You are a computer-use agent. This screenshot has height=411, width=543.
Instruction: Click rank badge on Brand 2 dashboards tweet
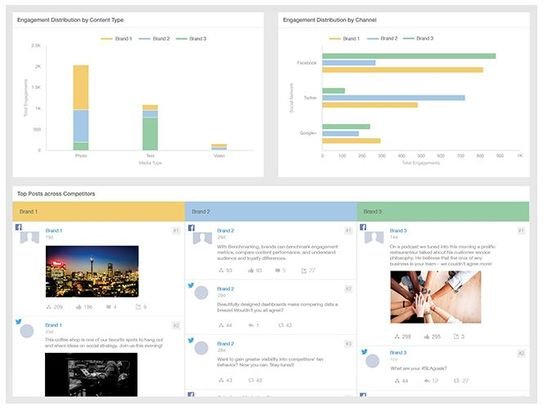tap(348, 288)
